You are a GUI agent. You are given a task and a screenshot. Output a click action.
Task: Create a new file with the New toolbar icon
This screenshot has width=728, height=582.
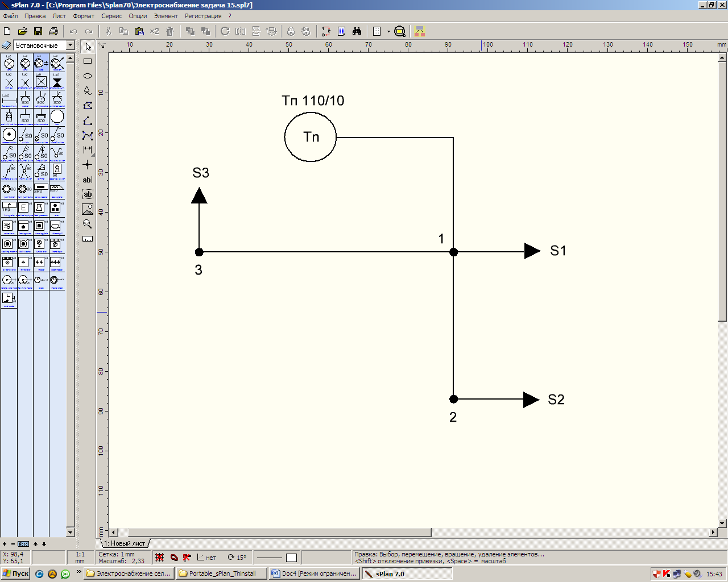pos(7,31)
